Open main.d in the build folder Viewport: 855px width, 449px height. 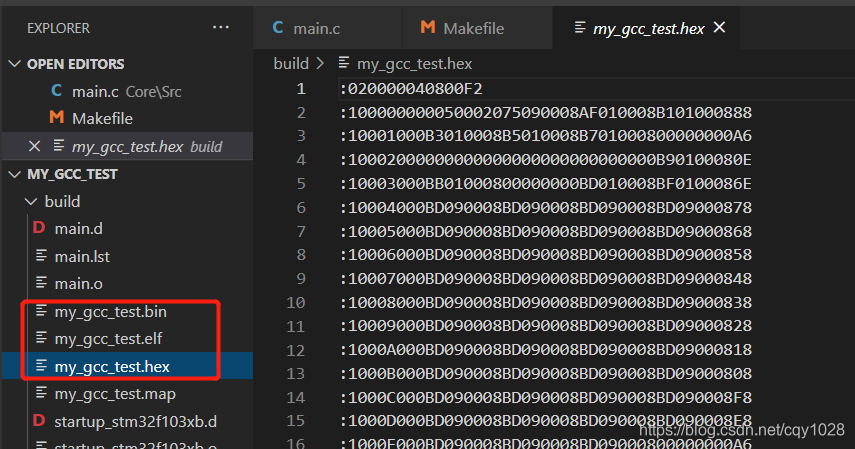[x=79, y=229]
